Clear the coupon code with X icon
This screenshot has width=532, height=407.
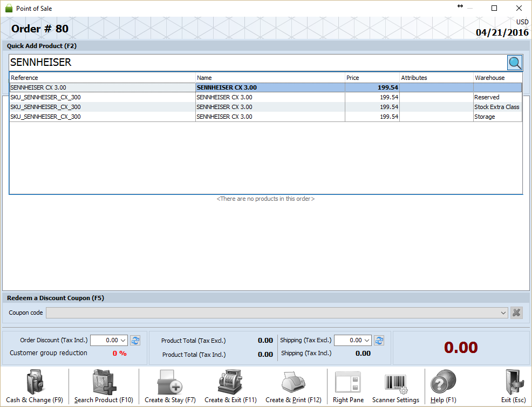(516, 313)
